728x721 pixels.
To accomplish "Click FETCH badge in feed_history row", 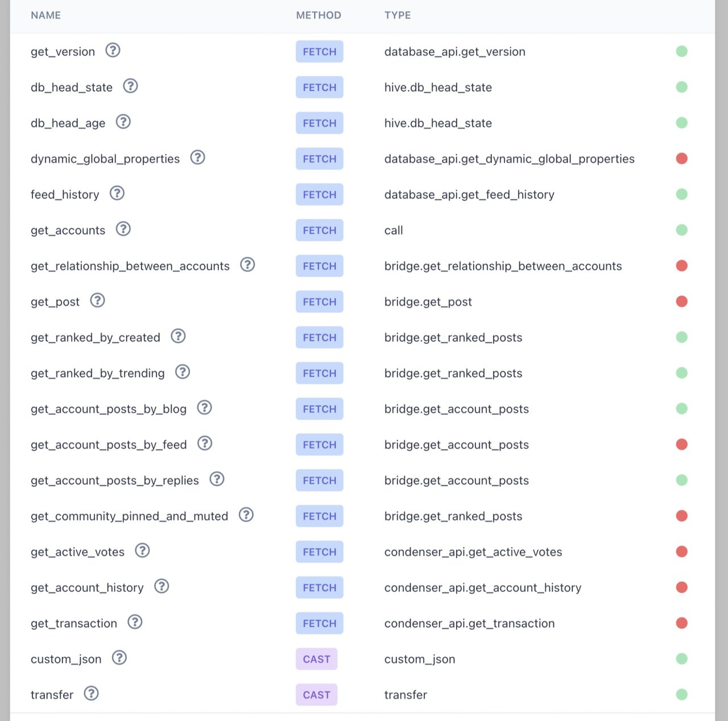I will tap(320, 195).
